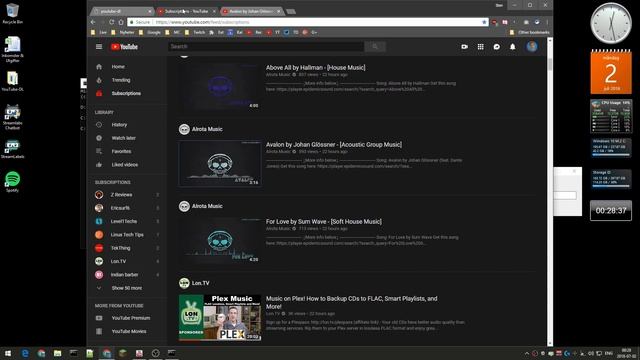Expand Show 50 more subscriptions
The height and width of the screenshot is (360, 640).
coord(127,288)
